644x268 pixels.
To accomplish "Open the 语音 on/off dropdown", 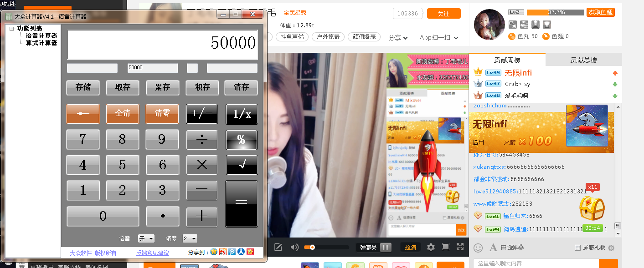I will click(x=147, y=238).
